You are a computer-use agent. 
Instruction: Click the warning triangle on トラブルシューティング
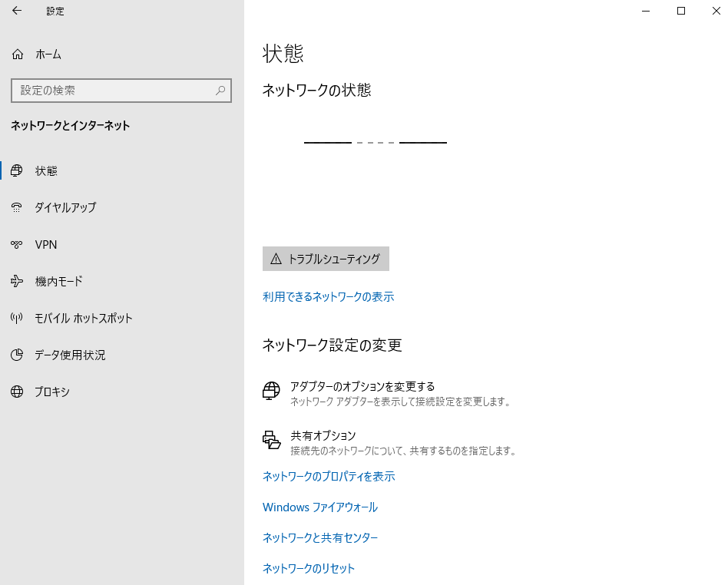276,259
